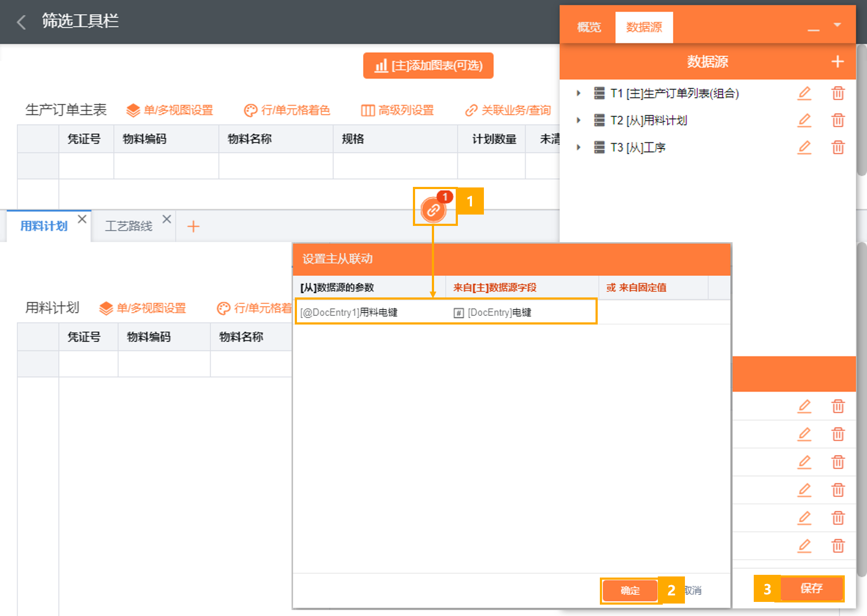Image resolution: width=867 pixels, height=616 pixels.
Task: Switch to the 工艺路线 tab
Action: (128, 226)
